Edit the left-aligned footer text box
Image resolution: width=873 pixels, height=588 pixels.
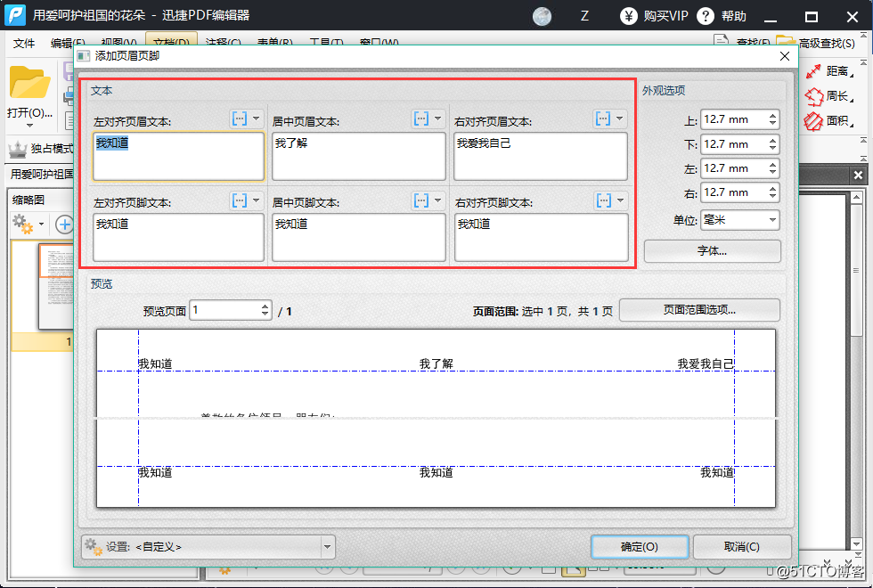(x=178, y=237)
